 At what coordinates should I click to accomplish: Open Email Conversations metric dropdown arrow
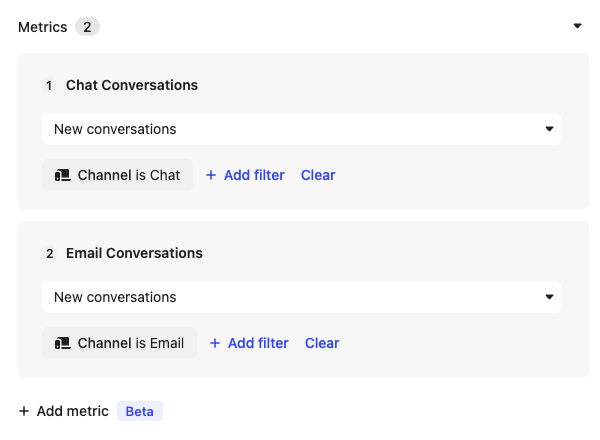pyautogui.click(x=549, y=297)
